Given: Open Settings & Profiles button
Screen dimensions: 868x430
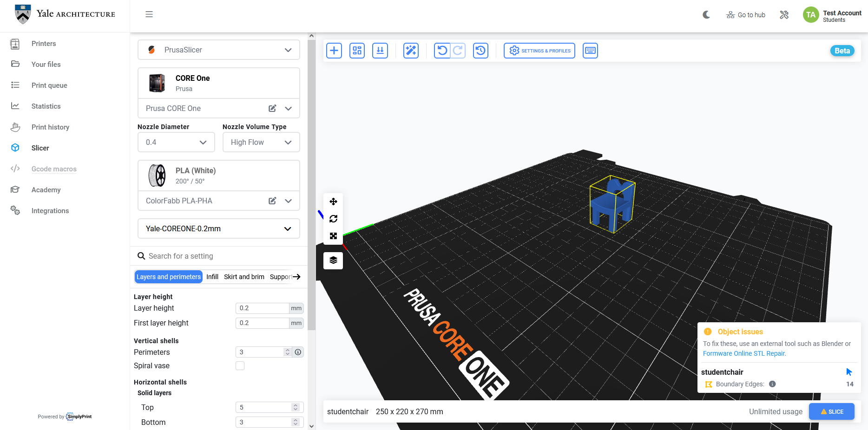Looking at the screenshot, I should click(539, 51).
